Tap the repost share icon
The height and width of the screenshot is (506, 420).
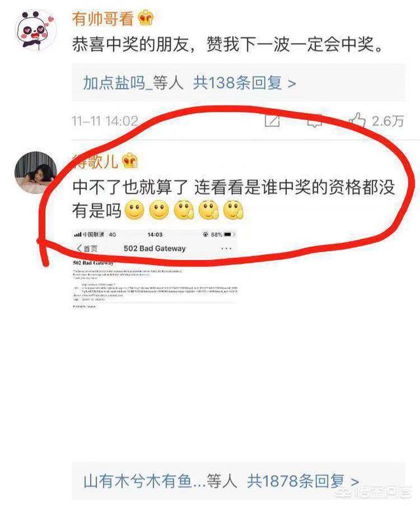pyautogui.click(x=272, y=121)
